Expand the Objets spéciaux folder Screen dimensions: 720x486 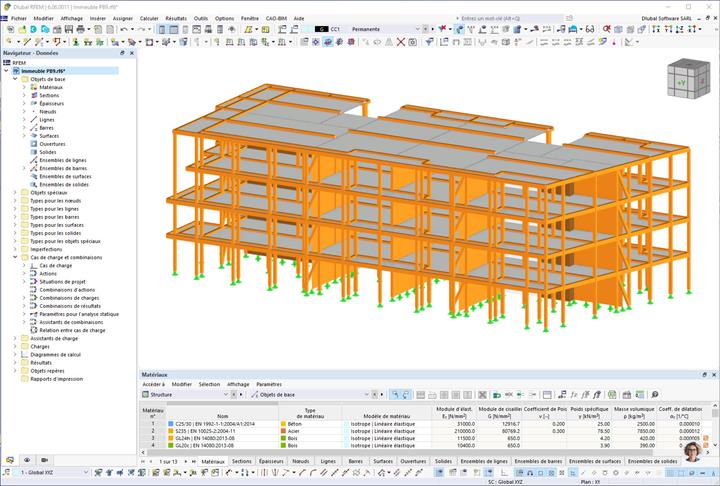click(x=15, y=192)
